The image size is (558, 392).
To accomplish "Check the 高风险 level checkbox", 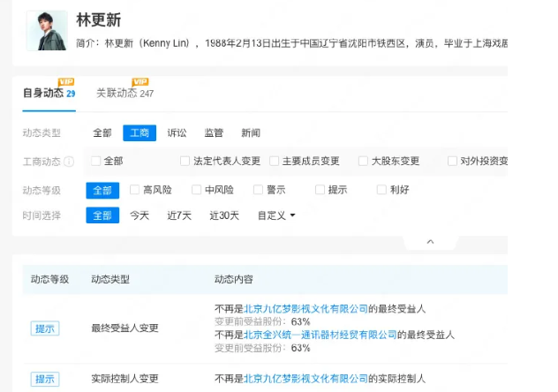I will point(134,190).
